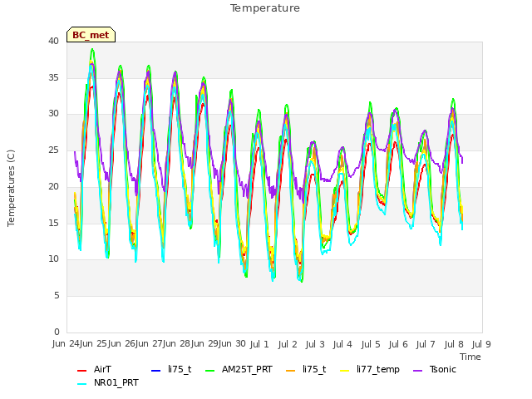Click the cyan NR01_PRT legend swatch

tap(81, 384)
